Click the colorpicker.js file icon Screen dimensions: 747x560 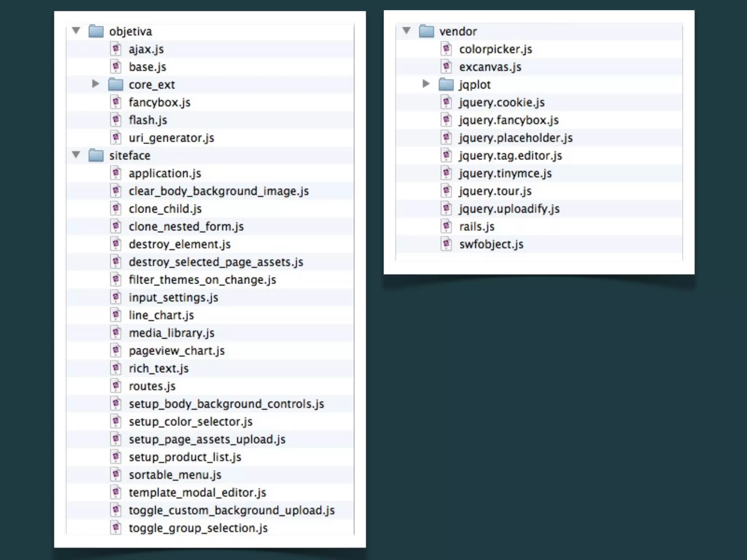446,49
